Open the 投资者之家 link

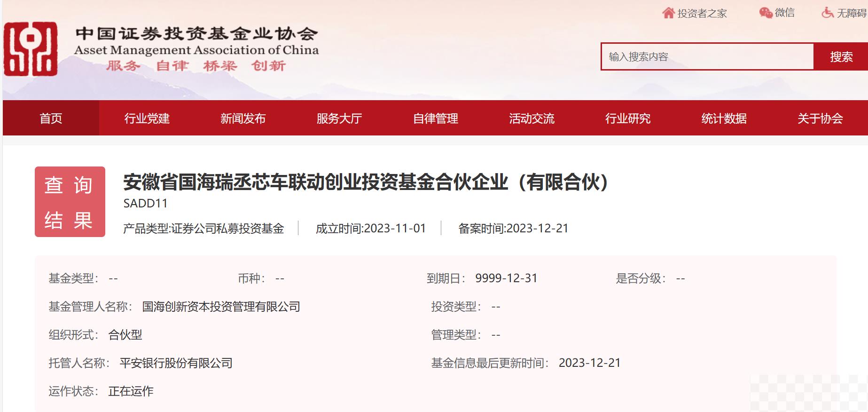coord(702,13)
